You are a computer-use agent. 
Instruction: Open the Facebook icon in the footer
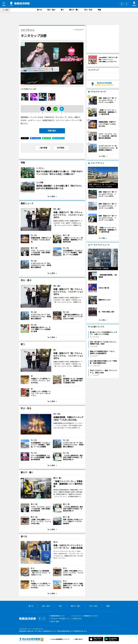(x=40, y=619)
